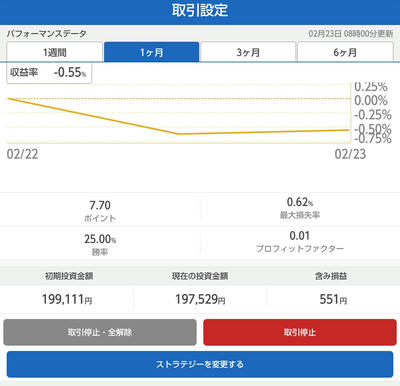Select the 1週間 period tab
This screenshot has height=386, width=400.
click(x=54, y=52)
